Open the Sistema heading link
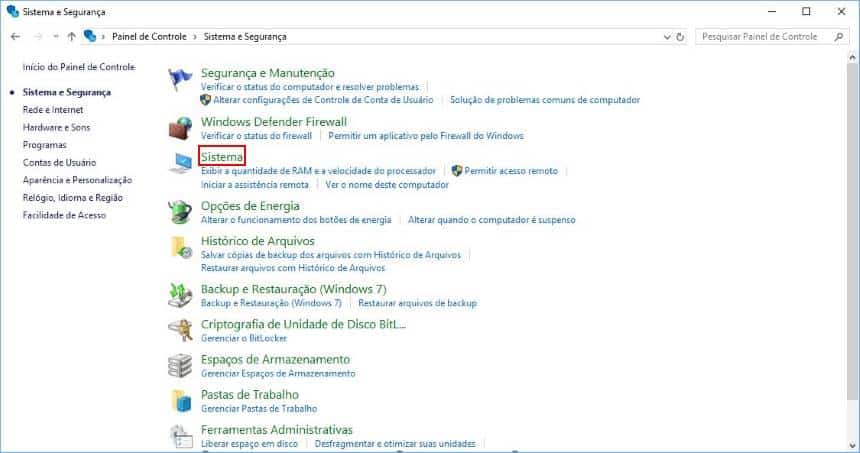The width and height of the screenshot is (860, 453). point(222,157)
